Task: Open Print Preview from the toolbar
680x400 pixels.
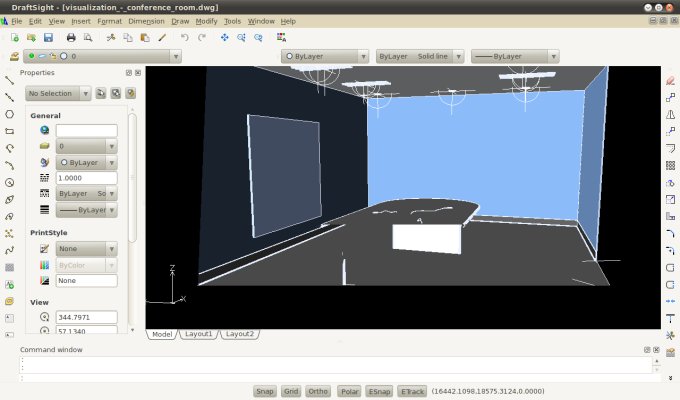Action: pyautogui.click(x=88, y=38)
